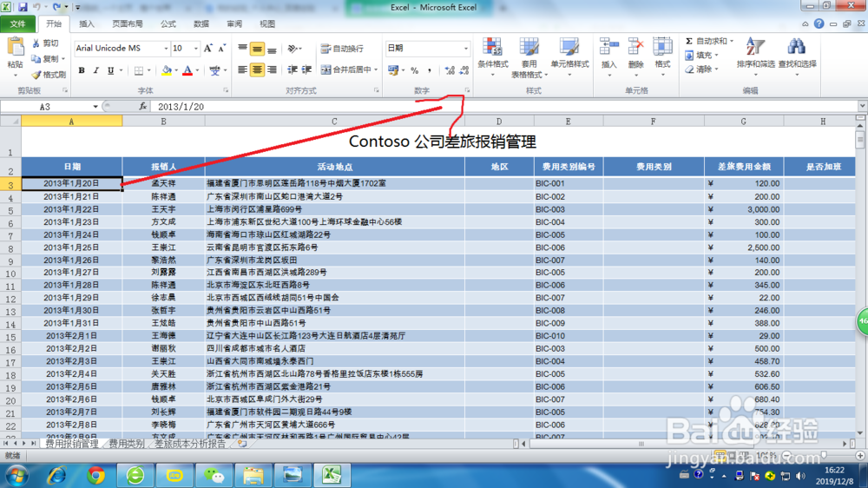
Task: Open Conditional Formatting (条件格式)
Action: (x=493, y=57)
